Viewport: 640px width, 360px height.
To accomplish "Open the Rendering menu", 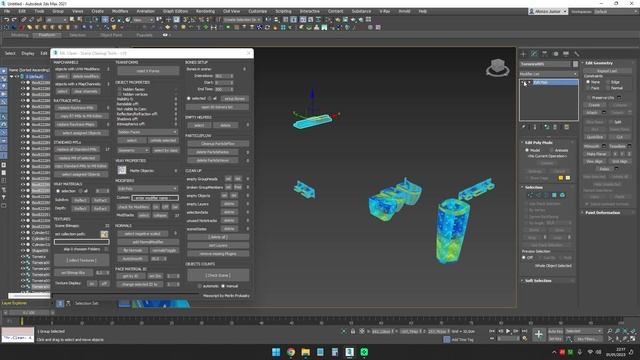I will point(205,11).
